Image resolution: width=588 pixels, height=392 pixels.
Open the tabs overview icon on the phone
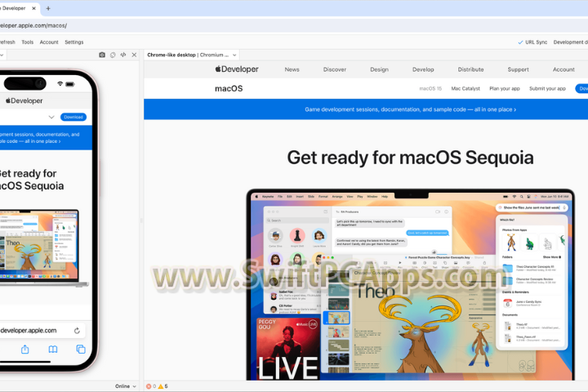81,350
